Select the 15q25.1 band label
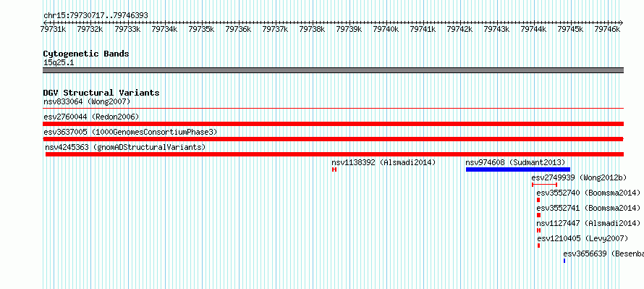The width and height of the screenshot is (644, 289). pyautogui.click(x=59, y=63)
